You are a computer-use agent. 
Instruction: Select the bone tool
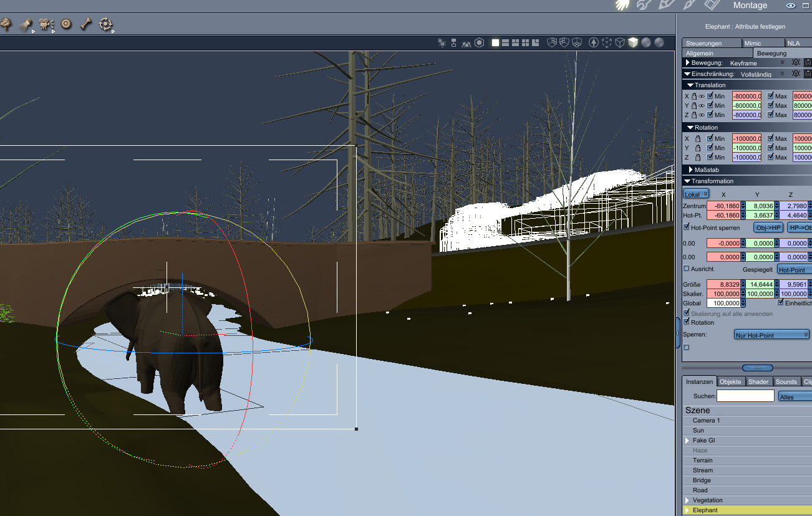click(85, 24)
